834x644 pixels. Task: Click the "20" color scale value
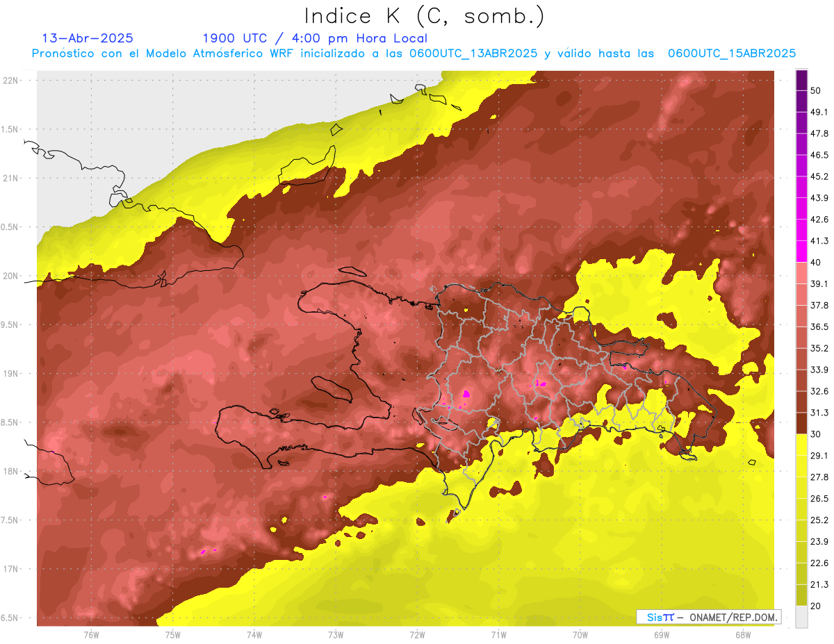click(817, 606)
